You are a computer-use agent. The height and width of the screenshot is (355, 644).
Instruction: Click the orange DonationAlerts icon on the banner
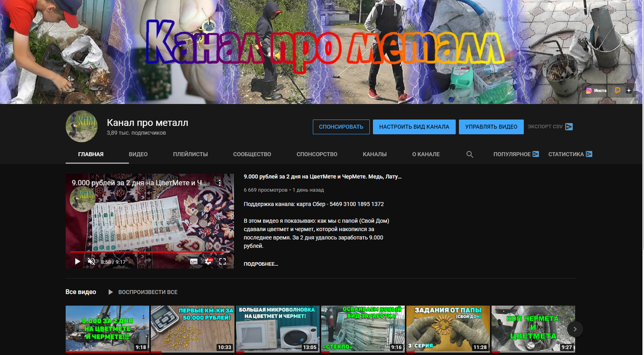click(618, 90)
